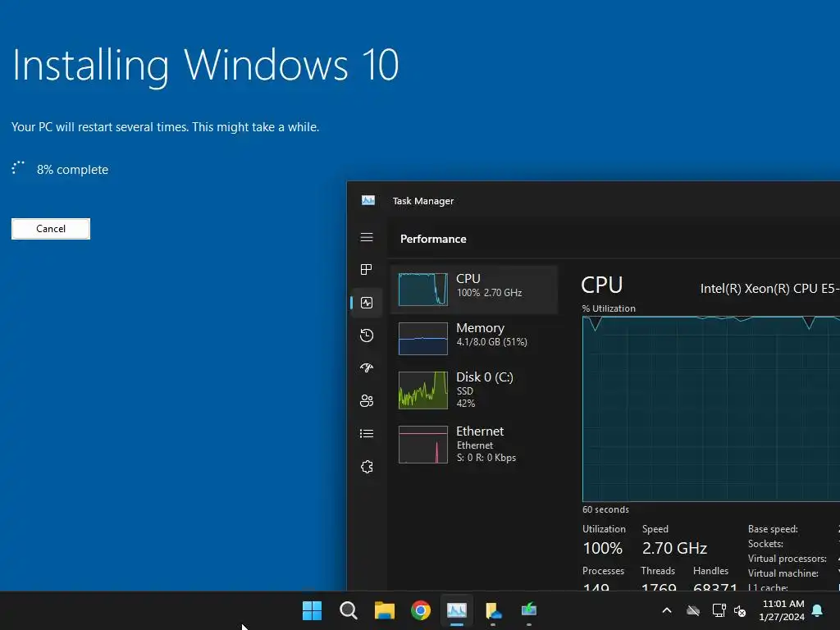Viewport: 840px width, 630px height.
Task: Open File Explorer from taskbar
Action: pos(385,610)
